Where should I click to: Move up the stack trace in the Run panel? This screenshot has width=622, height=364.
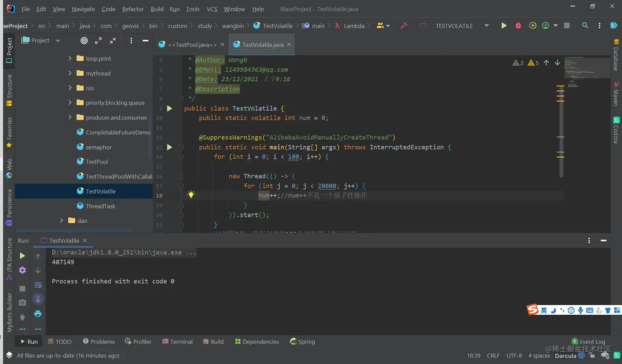click(x=38, y=256)
